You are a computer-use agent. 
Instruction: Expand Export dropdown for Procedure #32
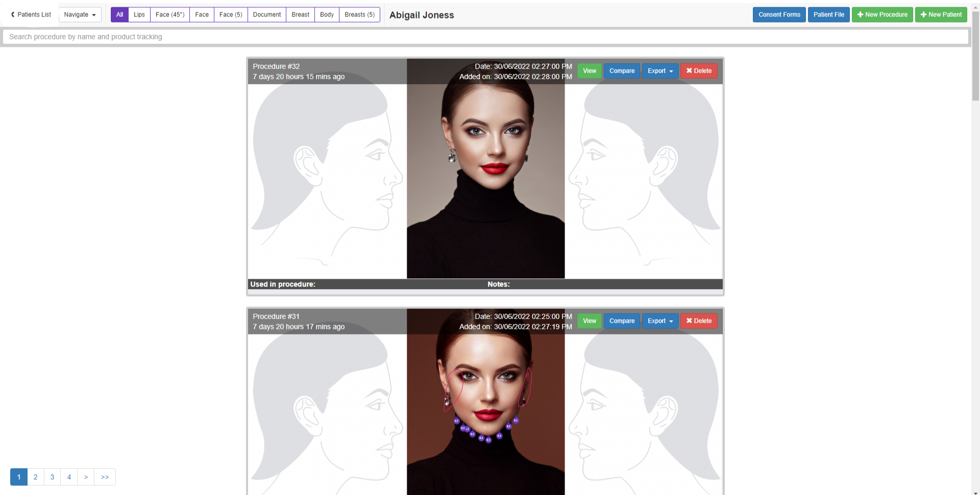coord(660,71)
